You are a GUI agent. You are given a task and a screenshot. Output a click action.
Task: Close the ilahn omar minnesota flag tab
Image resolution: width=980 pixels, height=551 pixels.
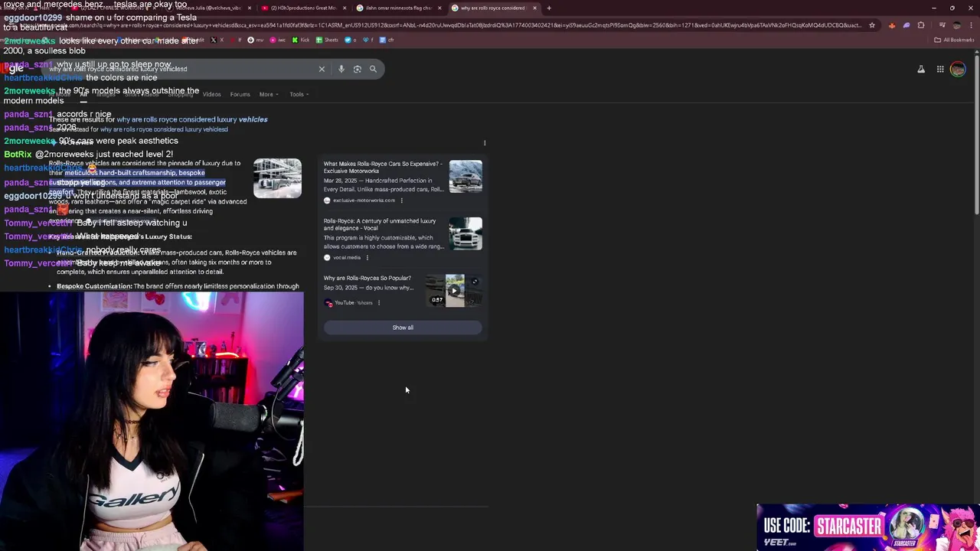point(439,8)
